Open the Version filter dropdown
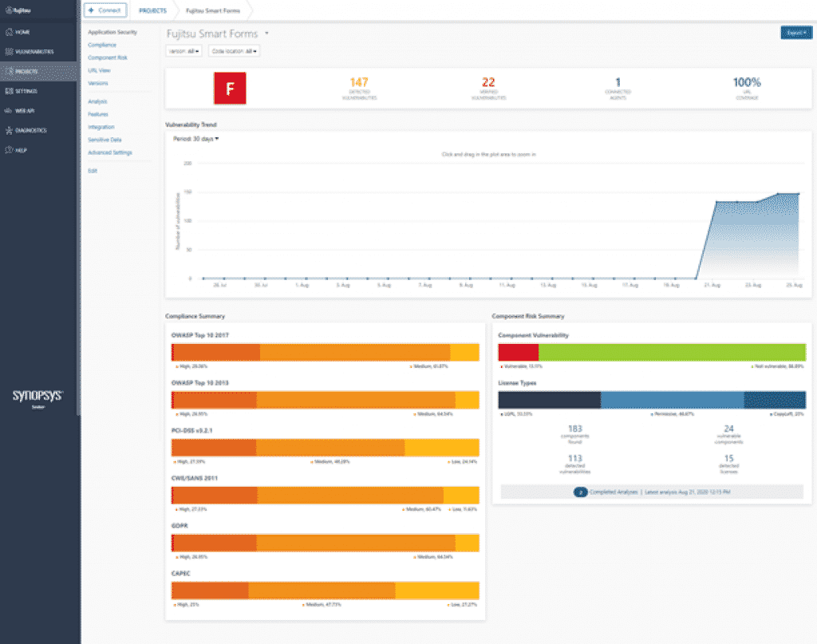Viewport: 817px width, 644px height. coord(184,51)
